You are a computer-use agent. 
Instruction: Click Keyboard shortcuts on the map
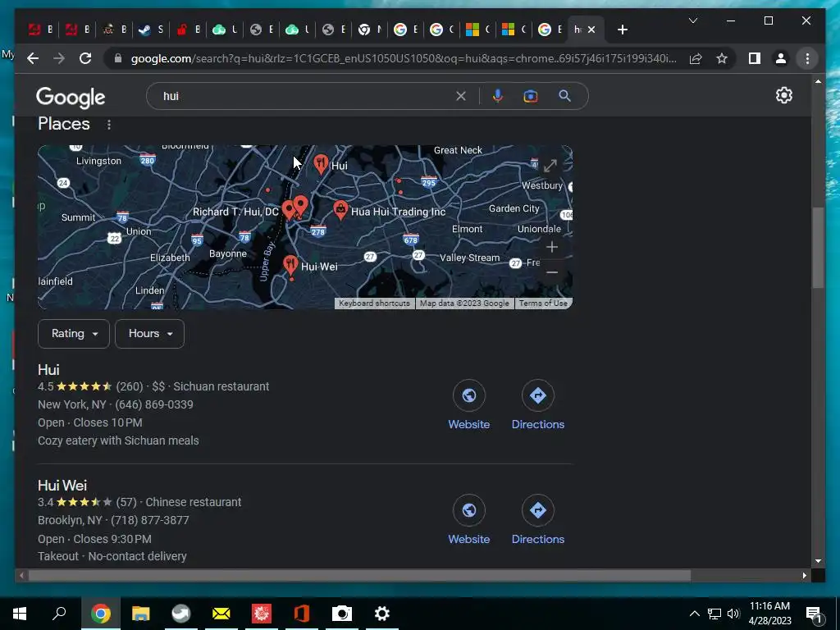click(374, 304)
